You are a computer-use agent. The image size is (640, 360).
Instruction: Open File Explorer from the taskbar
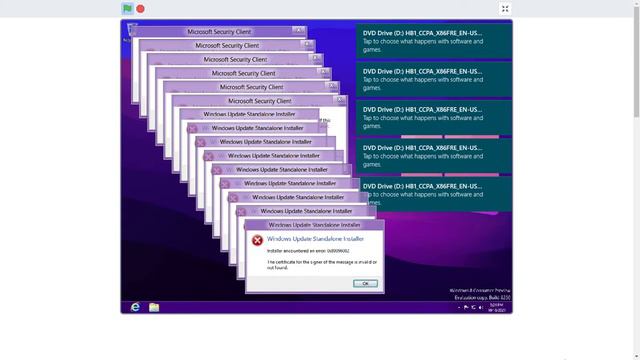coord(154,307)
